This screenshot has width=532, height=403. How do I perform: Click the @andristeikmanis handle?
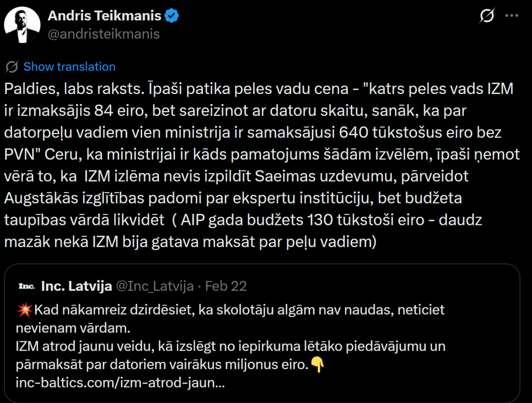click(103, 34)
